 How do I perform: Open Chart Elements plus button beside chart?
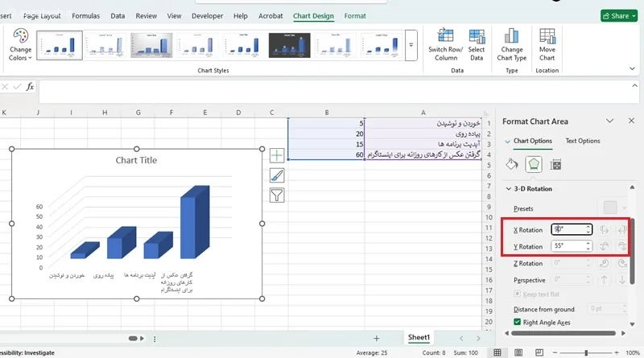(277, 154)
